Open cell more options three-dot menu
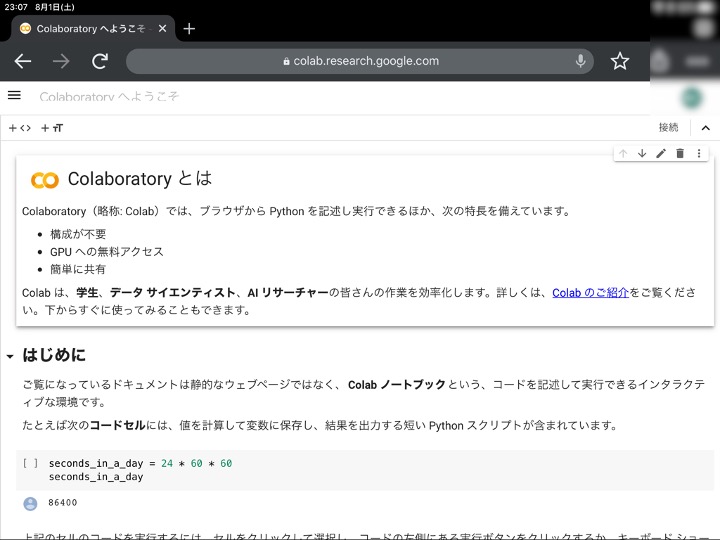Image resolution: width=720 pixels, height=540 pixels. tap(699, 153)
